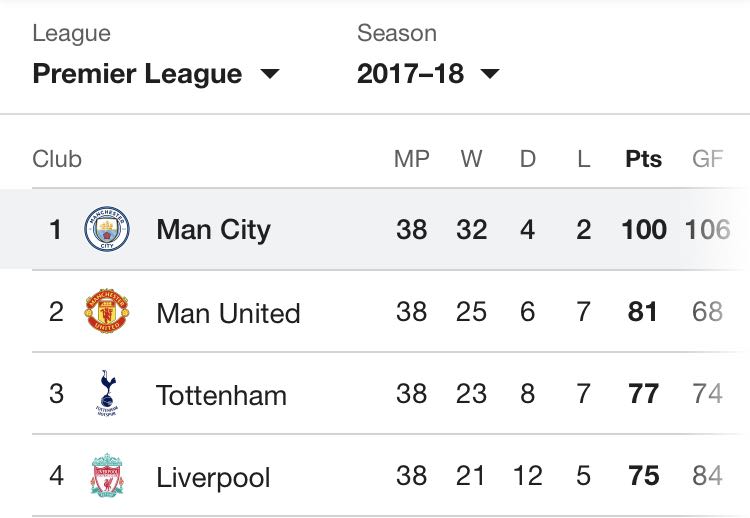
Task: Click the W column header
Action: (472, 159)
